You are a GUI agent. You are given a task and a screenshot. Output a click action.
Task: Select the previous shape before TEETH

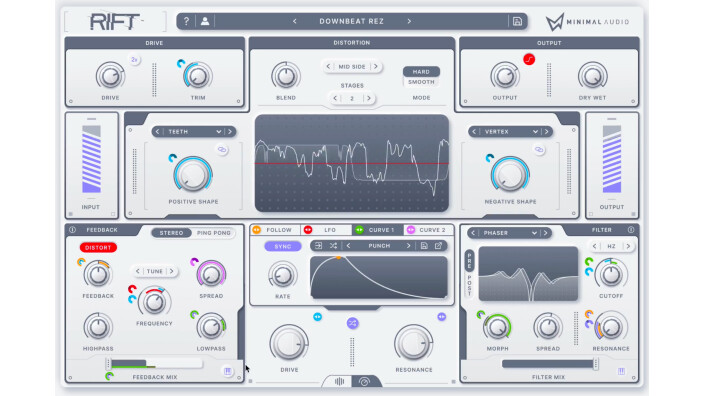point(157,132)
